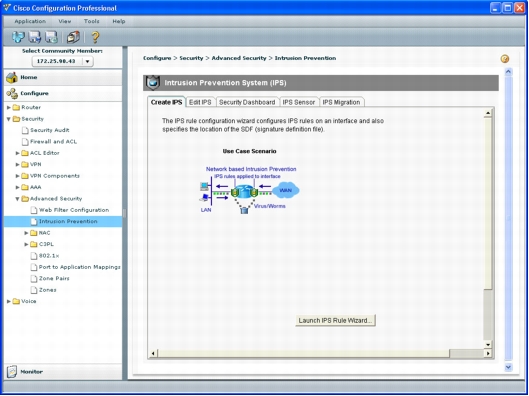
Task: Click the feedback mailbox toolbar icon
Action: [73, 37]
